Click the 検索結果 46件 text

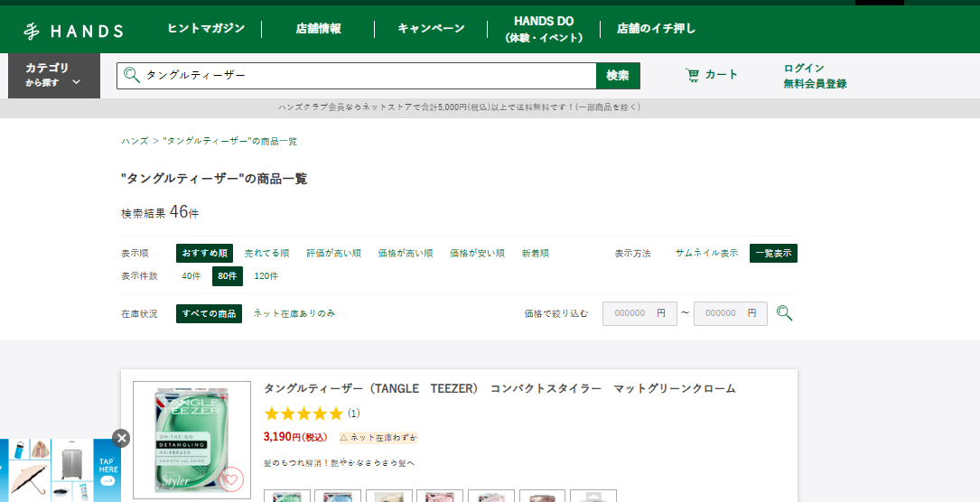click(x=160, y=213)
